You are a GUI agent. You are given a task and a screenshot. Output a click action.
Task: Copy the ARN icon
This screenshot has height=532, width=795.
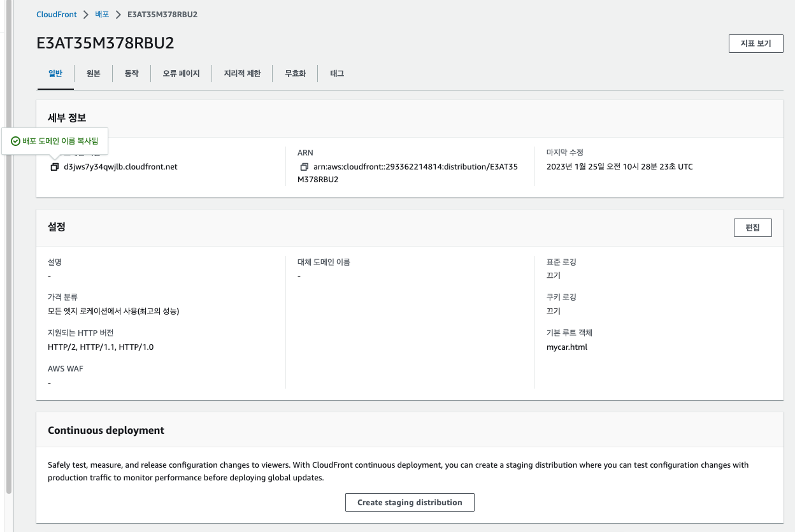(x=304, y=167)
